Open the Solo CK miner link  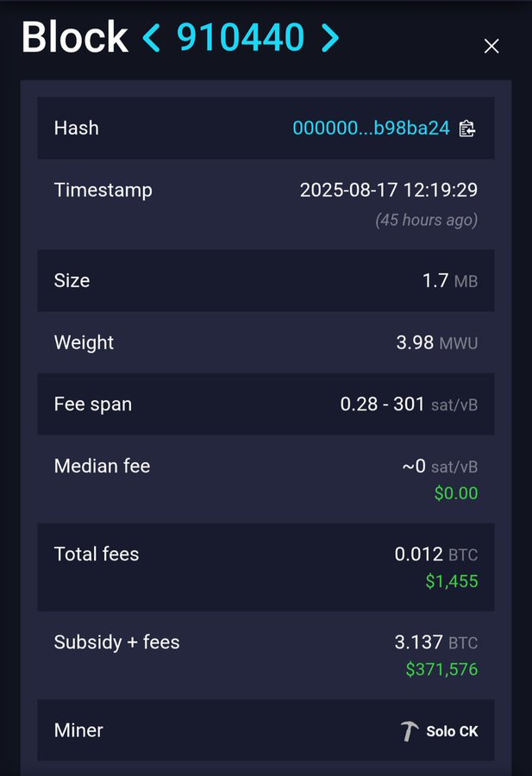click(452, 731)
